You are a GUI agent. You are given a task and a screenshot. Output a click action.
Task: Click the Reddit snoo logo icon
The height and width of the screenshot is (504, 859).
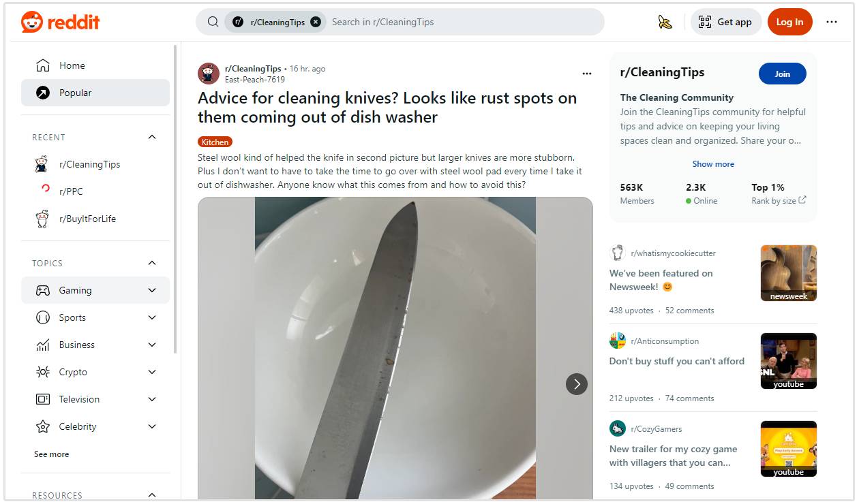[31, 21]
